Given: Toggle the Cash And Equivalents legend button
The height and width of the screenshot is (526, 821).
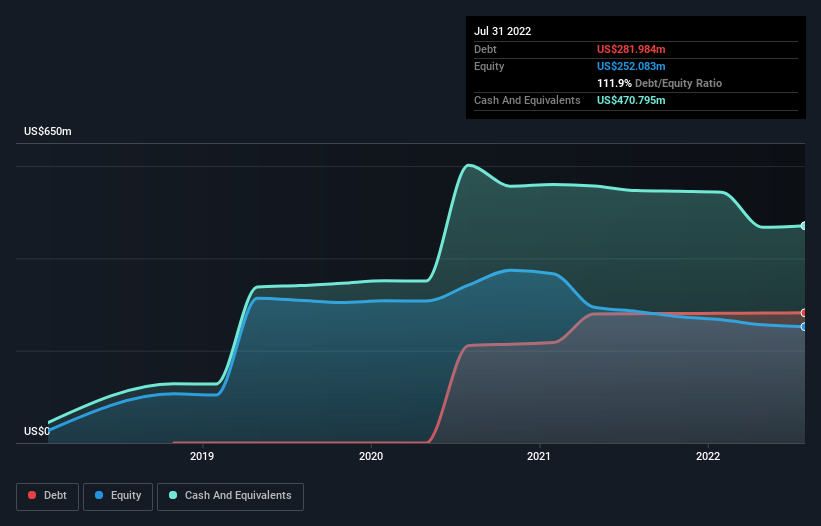Looking at the screenshot, I should click(230, 496).
